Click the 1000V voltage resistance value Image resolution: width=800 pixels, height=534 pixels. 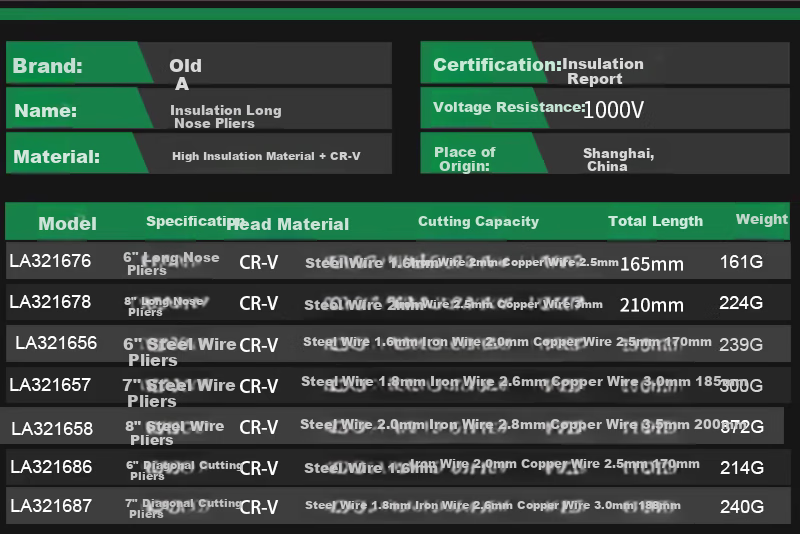coord(613,110)
